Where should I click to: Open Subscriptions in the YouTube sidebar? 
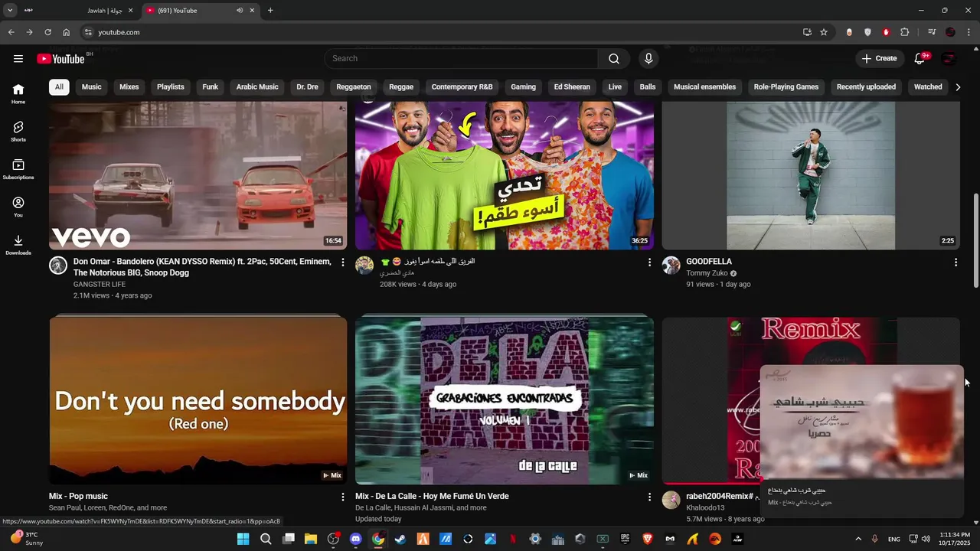pyautogui.click(x=18, y=169)
